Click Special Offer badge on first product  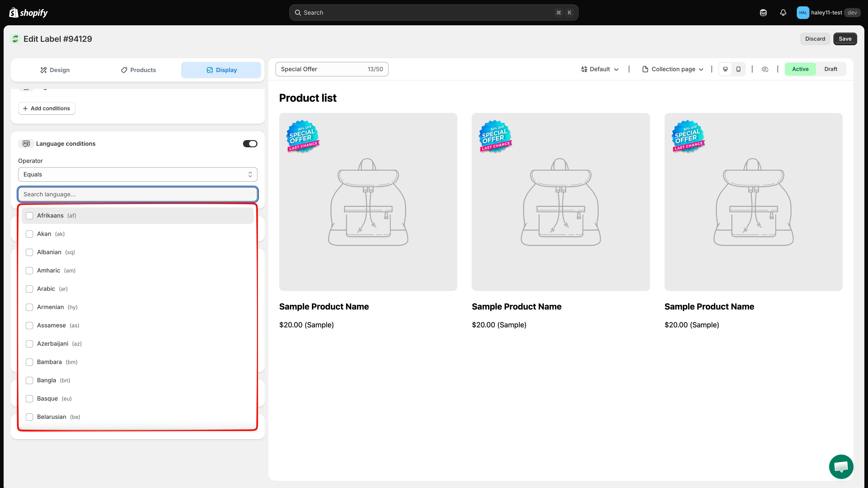tap(303, 137)
